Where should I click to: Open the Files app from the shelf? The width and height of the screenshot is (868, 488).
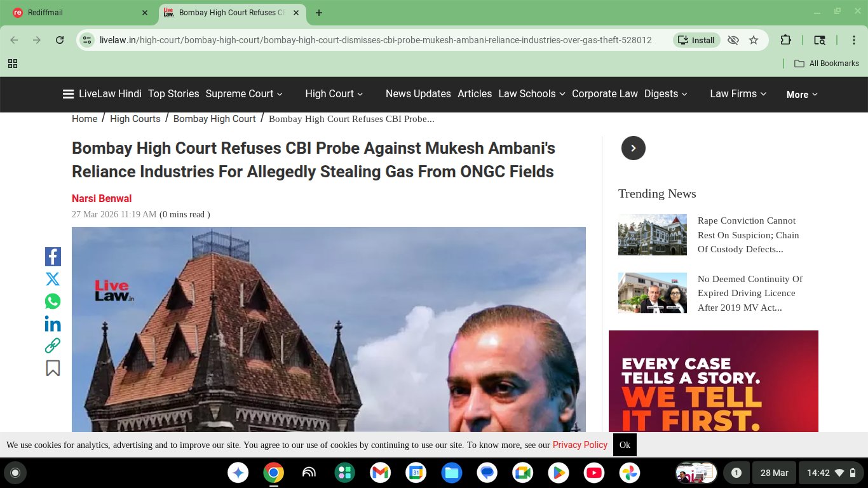(x=452, y=473)
